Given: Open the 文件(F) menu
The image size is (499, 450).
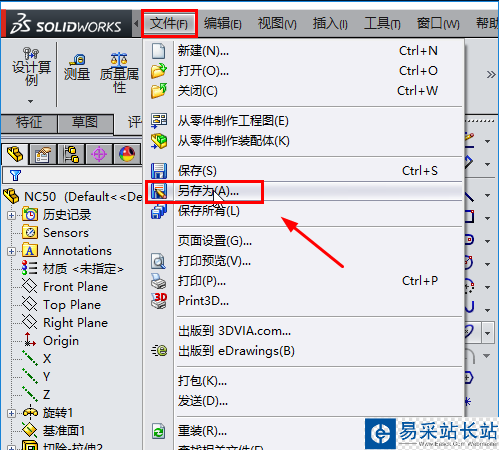Looking at the screenshot, I should pos(169,24).
